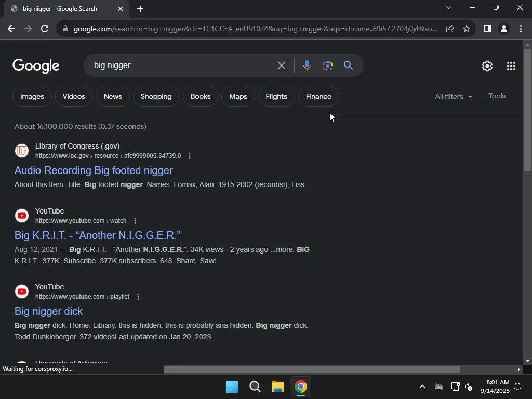Close the Google Search tab
Viewport: 532px width, 399px height.
pyautogui.click(x=121, y=9)
